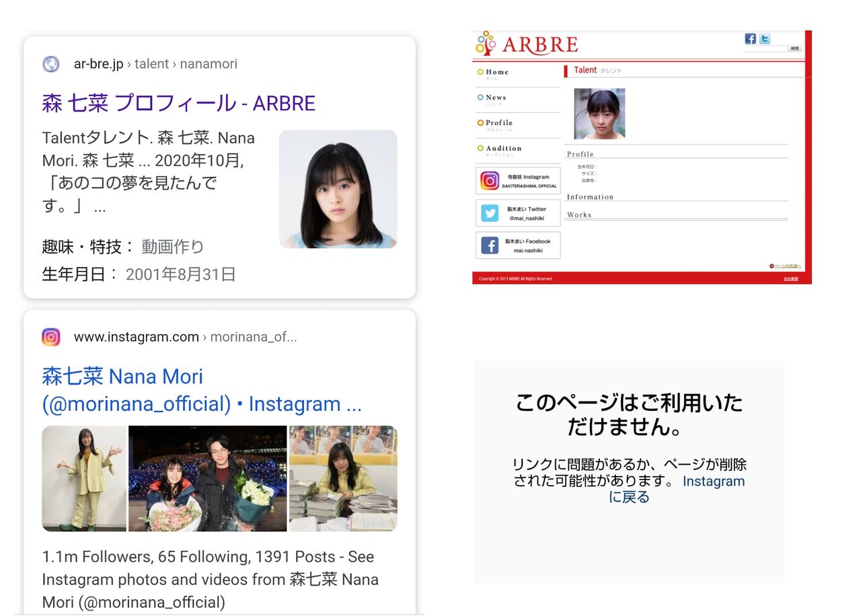Click the Instagram icon in the ARBRE sidebar
This screenshot has width=861, height=616.
coord(490,181)
